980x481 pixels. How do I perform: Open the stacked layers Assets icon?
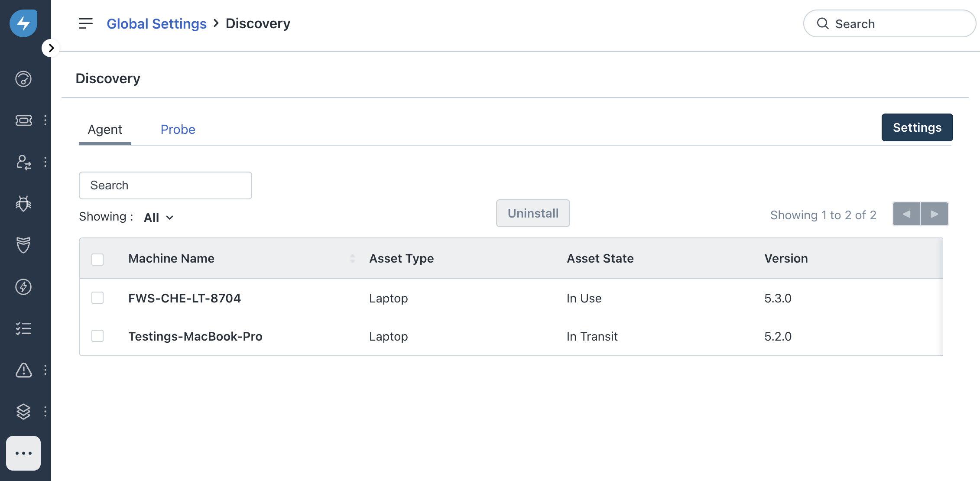pos(23,412)
